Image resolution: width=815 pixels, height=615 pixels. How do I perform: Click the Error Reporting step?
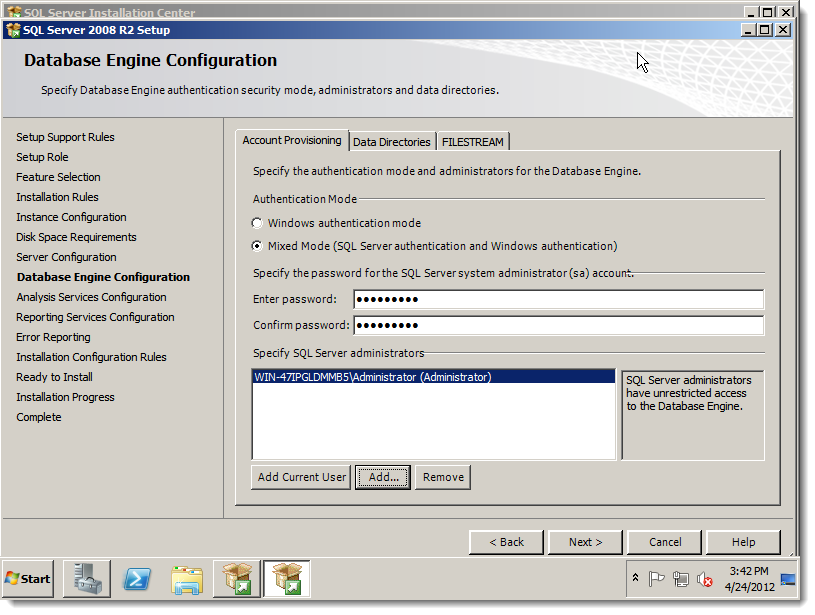pyautogui.click(x=53, y=337)
